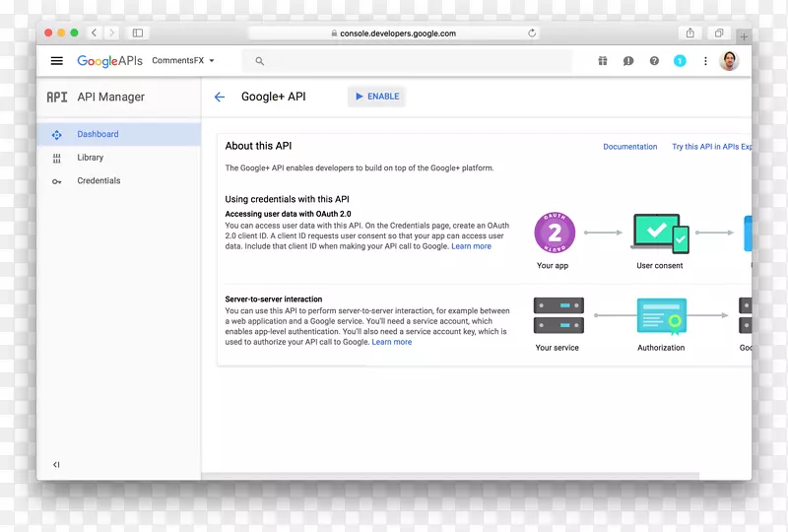
Task: Click the Dashboard icon in sidebar
Action: pos(57,135)
